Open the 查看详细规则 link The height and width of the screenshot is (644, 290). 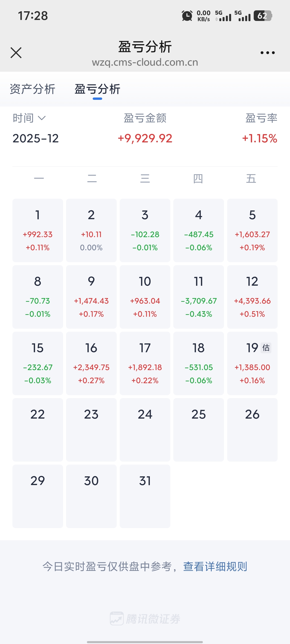pyautogui.click(x=215, y=566)
